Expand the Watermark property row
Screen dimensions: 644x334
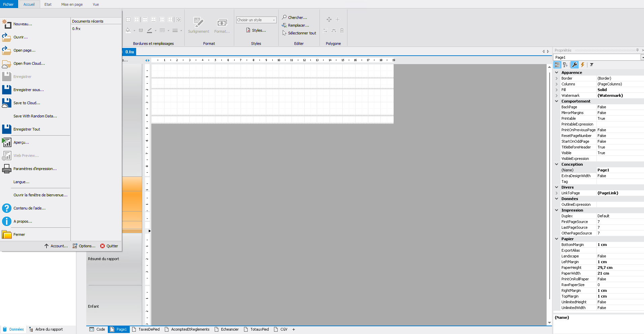[x=557, y=95]
